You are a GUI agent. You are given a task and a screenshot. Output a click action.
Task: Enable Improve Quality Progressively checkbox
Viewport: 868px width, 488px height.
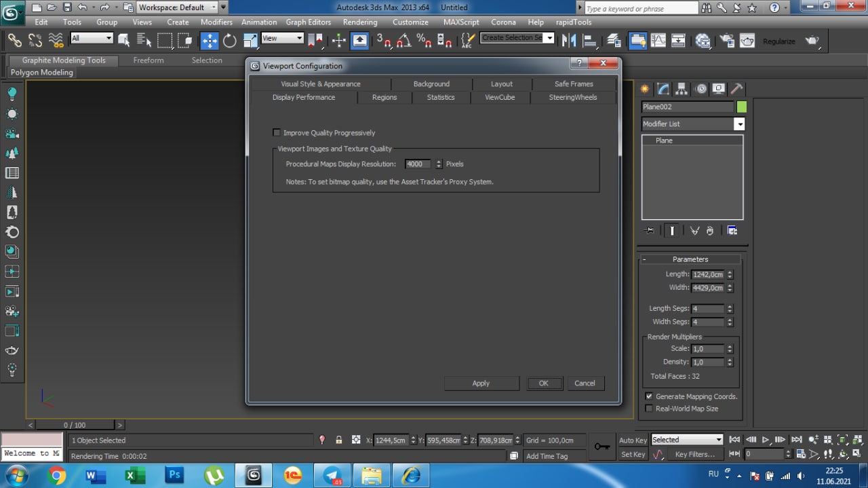(x=277, y=133)
